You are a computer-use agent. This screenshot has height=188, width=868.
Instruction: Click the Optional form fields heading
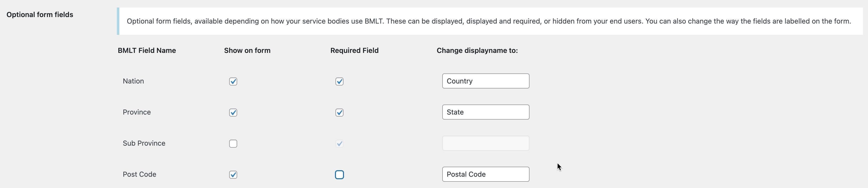point(40,15)
